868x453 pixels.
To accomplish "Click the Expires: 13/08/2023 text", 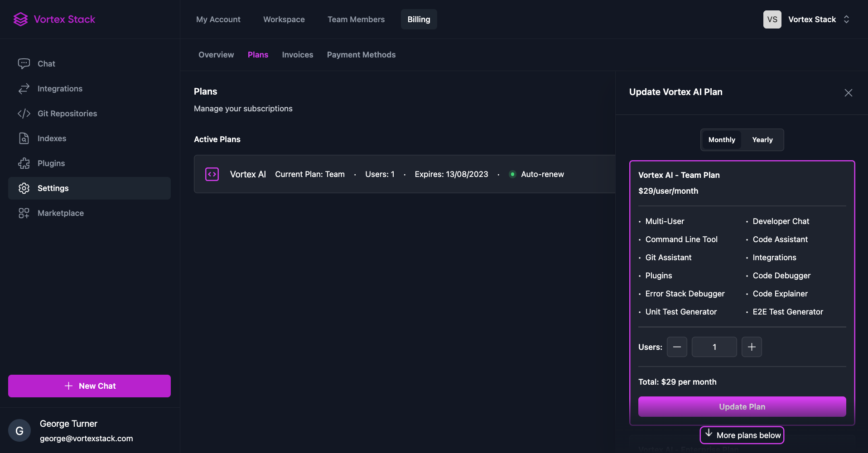I will click(451, 174).
